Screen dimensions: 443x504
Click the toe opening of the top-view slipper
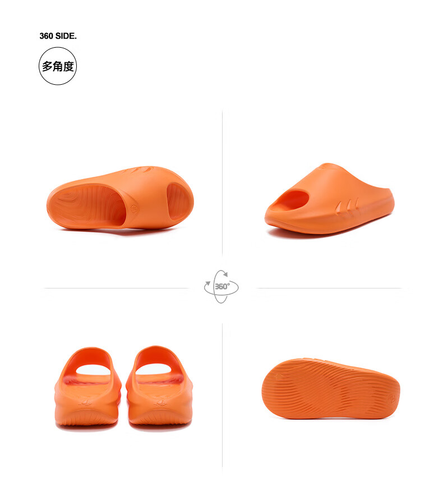coord(179,201)
